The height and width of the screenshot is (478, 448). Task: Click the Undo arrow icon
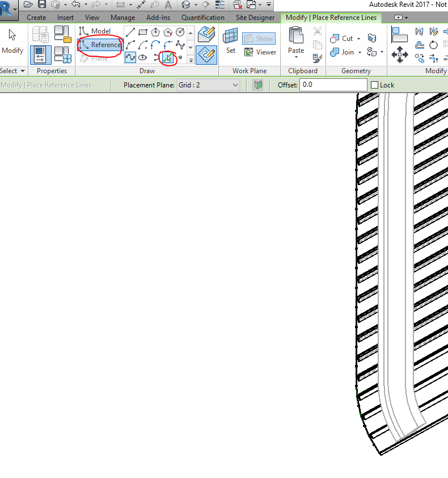coord(76,5)
